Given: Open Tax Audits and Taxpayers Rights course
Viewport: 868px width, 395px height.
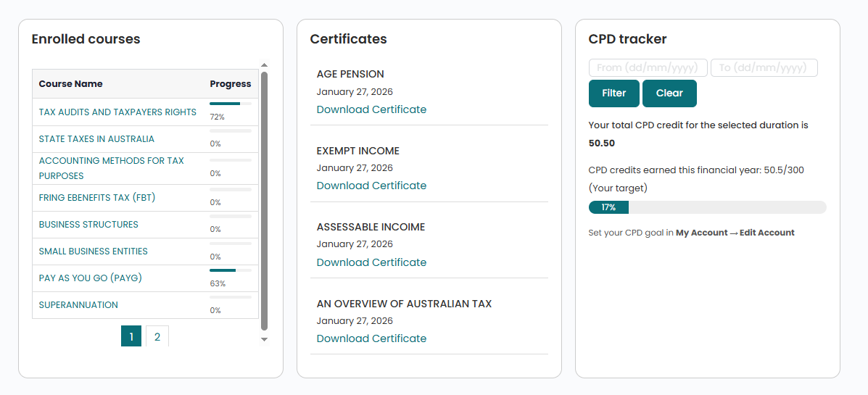Looking at the screenshot, I should 117,112.
